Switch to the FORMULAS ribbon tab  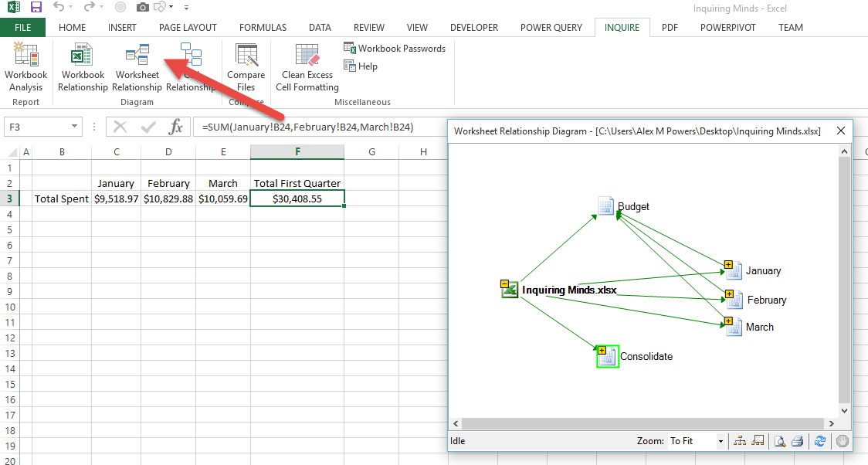click(263, 28)
